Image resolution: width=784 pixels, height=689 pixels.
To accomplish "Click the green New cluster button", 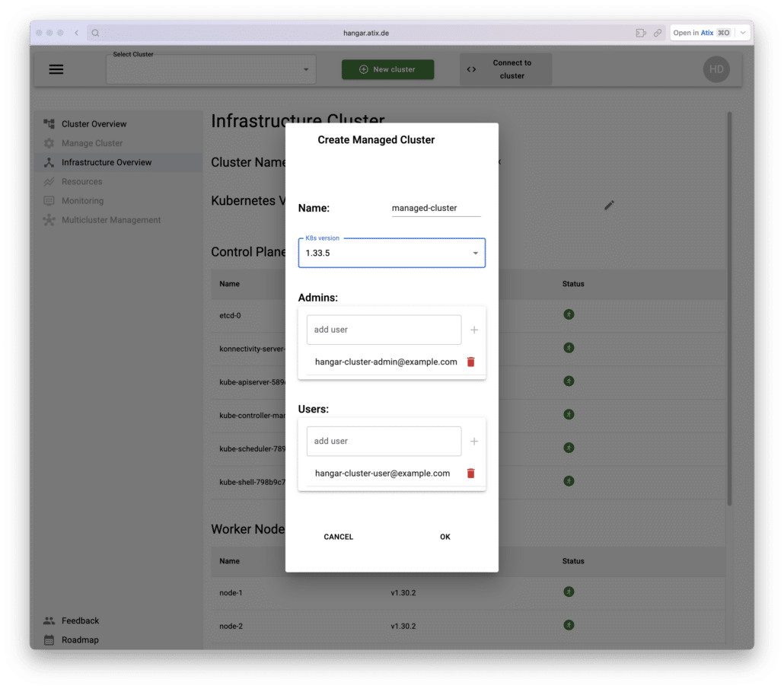I will click(x=387, y=69).
